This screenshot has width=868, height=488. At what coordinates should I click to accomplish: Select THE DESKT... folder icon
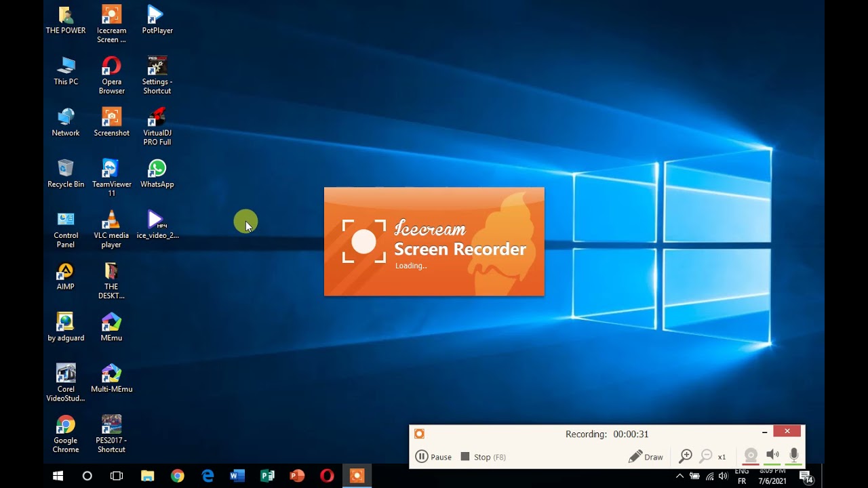point(111,281)
